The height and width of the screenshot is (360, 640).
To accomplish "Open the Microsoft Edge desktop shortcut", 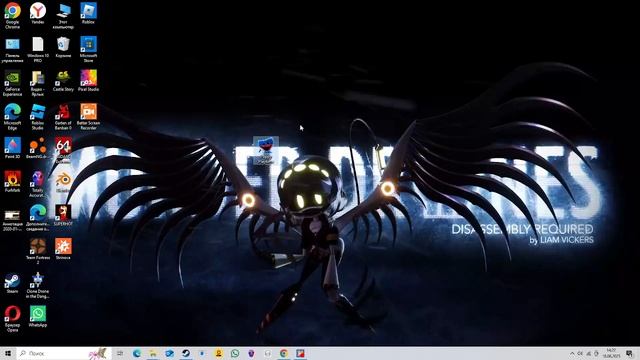I will coord(12,117).
